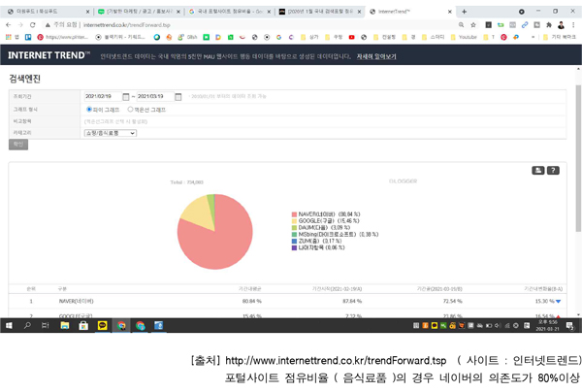This screenshot has height=392, width=582.
Task: Save the chart using the save icon
Action: click(x=537, y=171)
